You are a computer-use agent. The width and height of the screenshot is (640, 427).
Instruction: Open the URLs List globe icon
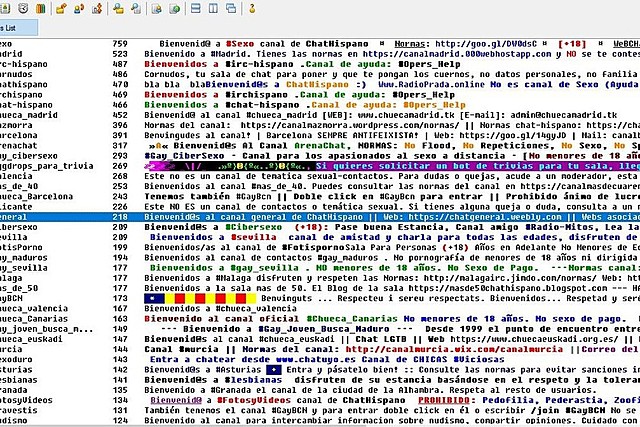pyautogui.click(x=174, y=8)
